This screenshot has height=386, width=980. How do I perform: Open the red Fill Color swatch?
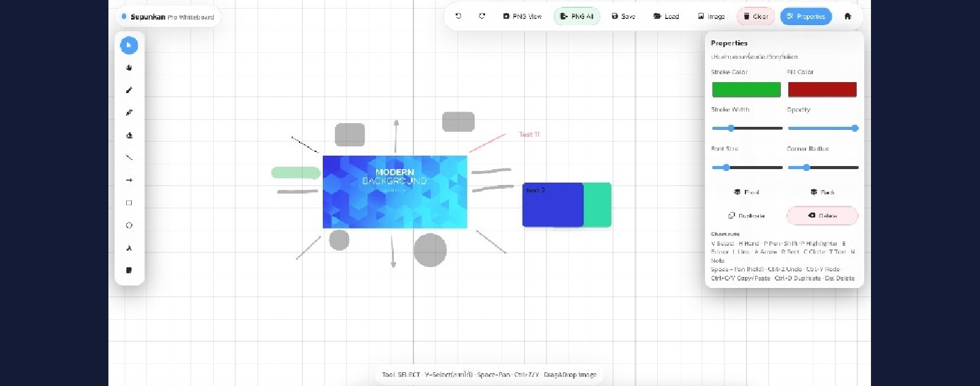pyautogui.click(x=822, y=89)
